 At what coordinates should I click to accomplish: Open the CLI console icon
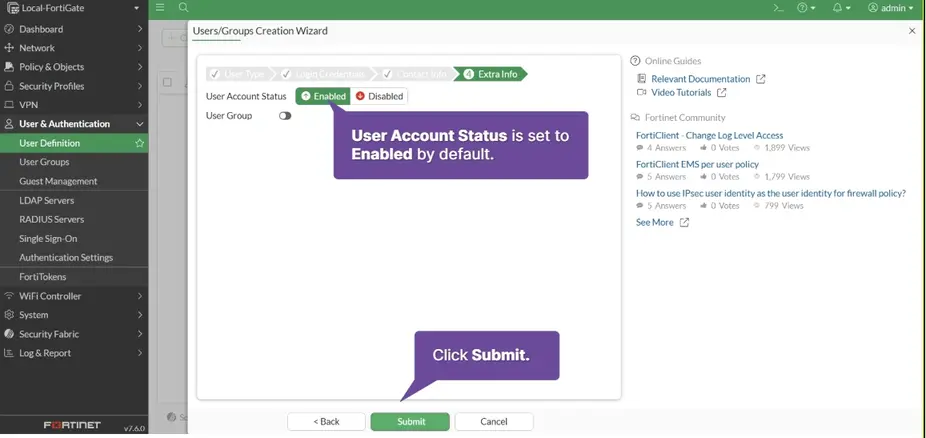pyautogui.click(x=779, y=8)
